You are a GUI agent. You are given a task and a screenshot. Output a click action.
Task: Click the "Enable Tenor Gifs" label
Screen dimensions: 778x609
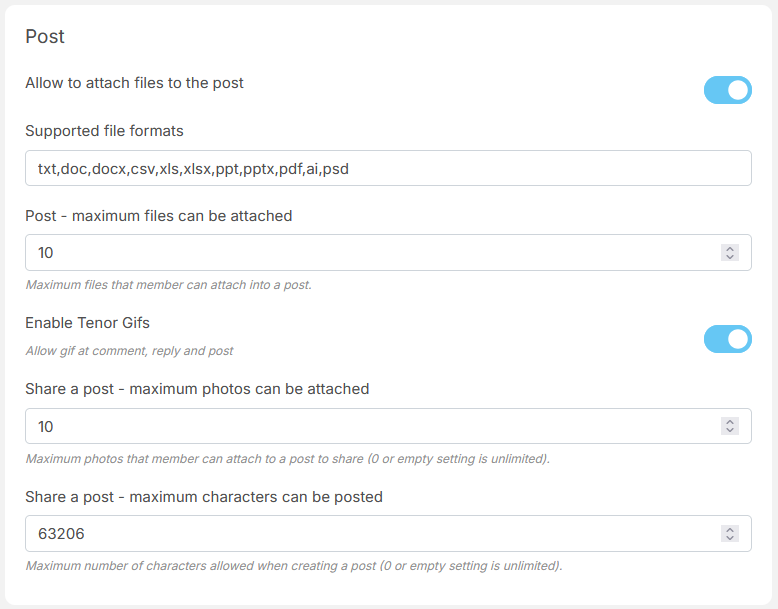click(87, 323)
